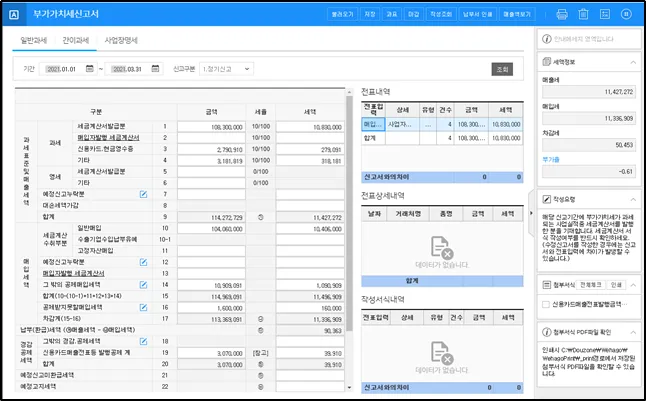
Task: Click the 인쇄 button in 첨부서식
Action: 616,285
